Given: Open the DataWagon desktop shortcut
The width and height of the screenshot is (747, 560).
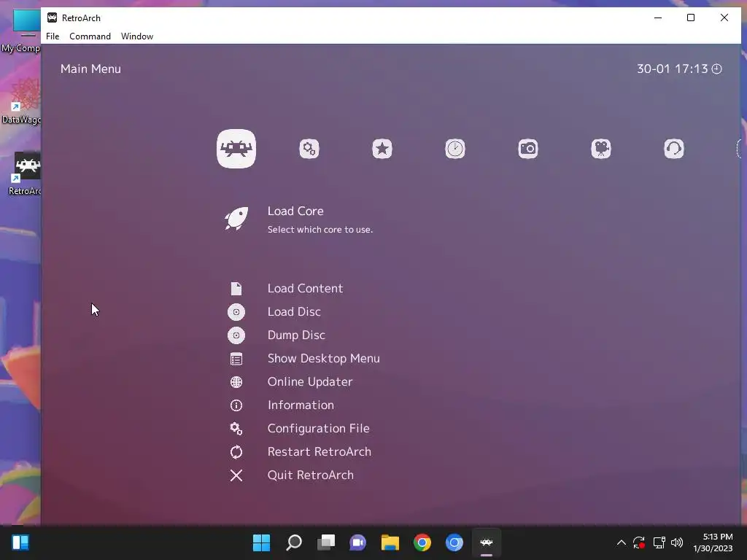Looking at the screenshot, I should click(21, 101).
